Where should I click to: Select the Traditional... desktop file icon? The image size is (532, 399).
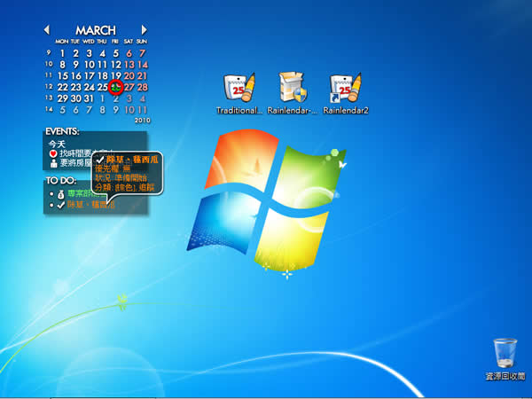(239, 88)
